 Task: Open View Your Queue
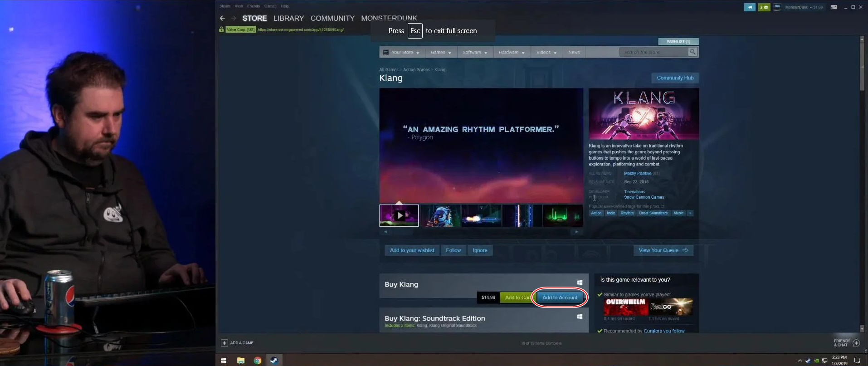pyautogui.click(x=663, y=250)
